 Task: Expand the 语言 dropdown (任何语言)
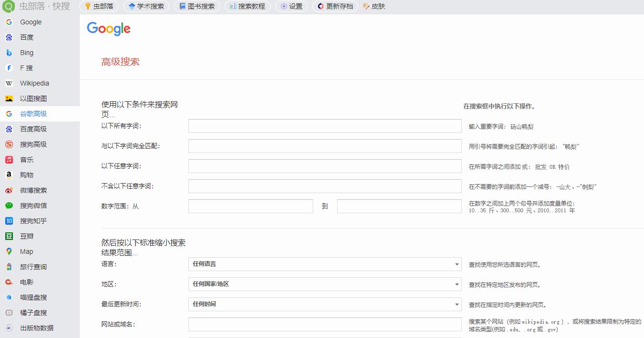click(x=325, y=264)
